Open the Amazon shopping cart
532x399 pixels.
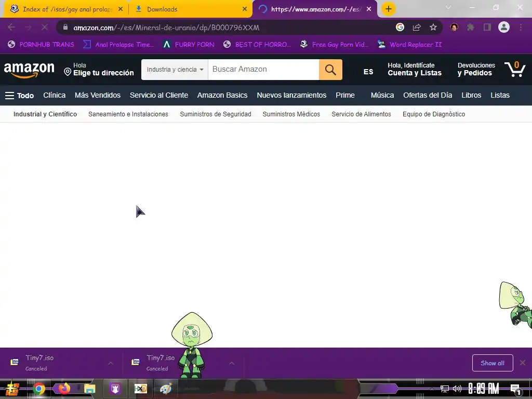(515, 69)
